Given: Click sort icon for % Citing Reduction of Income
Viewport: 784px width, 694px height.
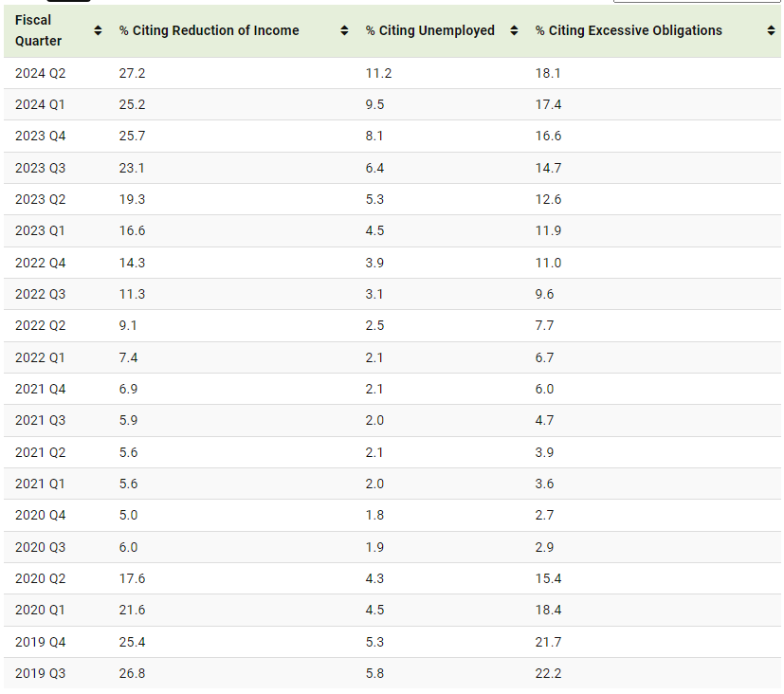Looking at the screenshot, I should [344, 31].
